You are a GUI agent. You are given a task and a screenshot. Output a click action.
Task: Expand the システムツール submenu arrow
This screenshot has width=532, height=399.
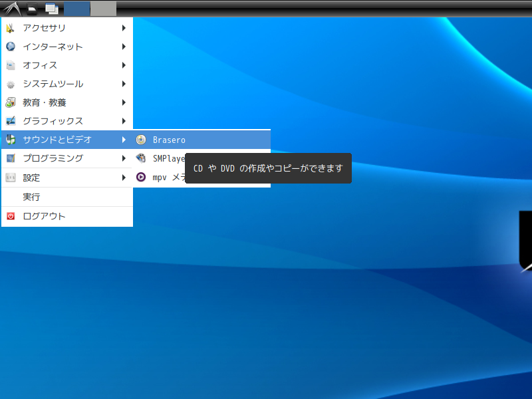click(x=124, y=84)
